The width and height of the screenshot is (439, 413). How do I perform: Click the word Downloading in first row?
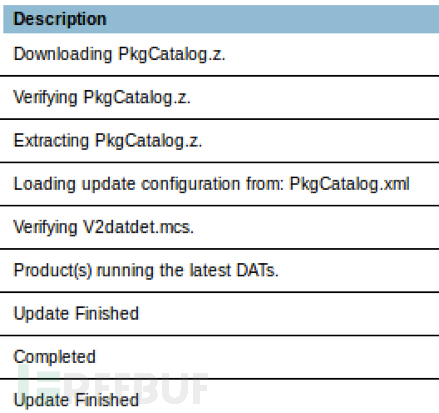coord(63,54)
